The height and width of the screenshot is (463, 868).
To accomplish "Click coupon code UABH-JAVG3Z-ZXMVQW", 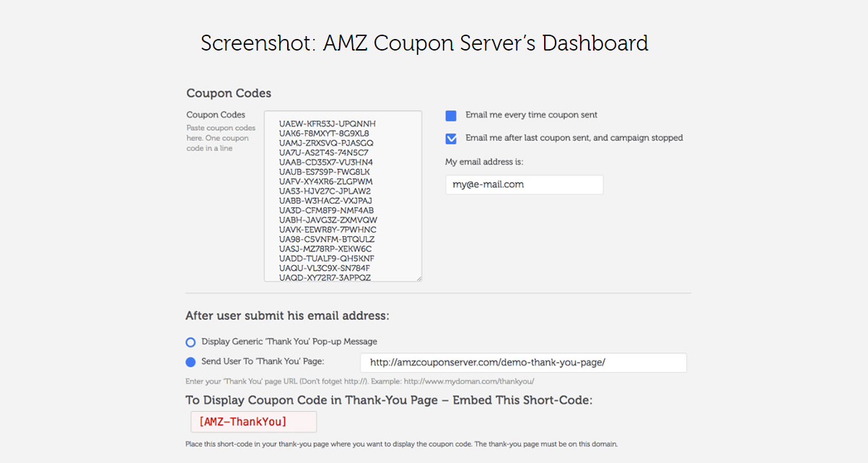I will (328, 220).
